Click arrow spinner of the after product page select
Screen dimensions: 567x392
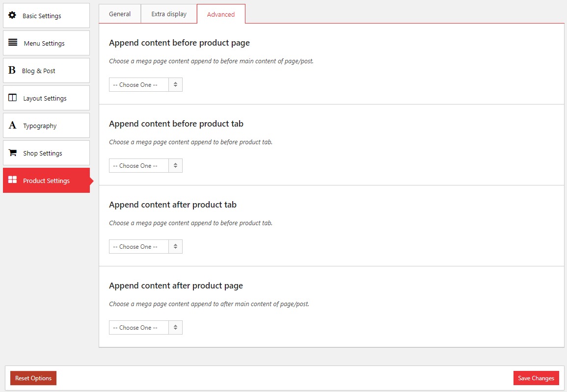pyautogui.click(x=175, y=328)
